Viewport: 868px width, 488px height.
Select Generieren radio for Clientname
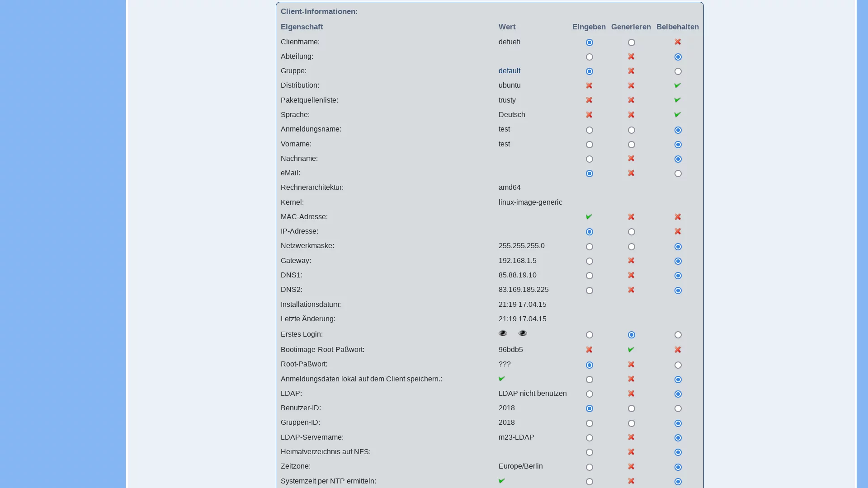tap(631, 42)
